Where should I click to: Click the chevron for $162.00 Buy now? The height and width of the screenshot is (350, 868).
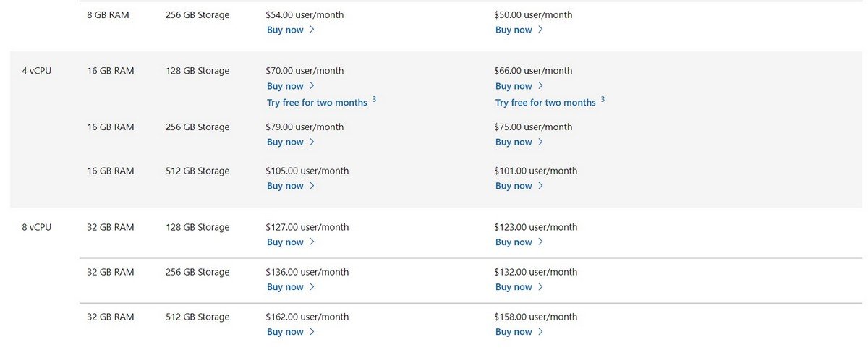pos(312,332)
